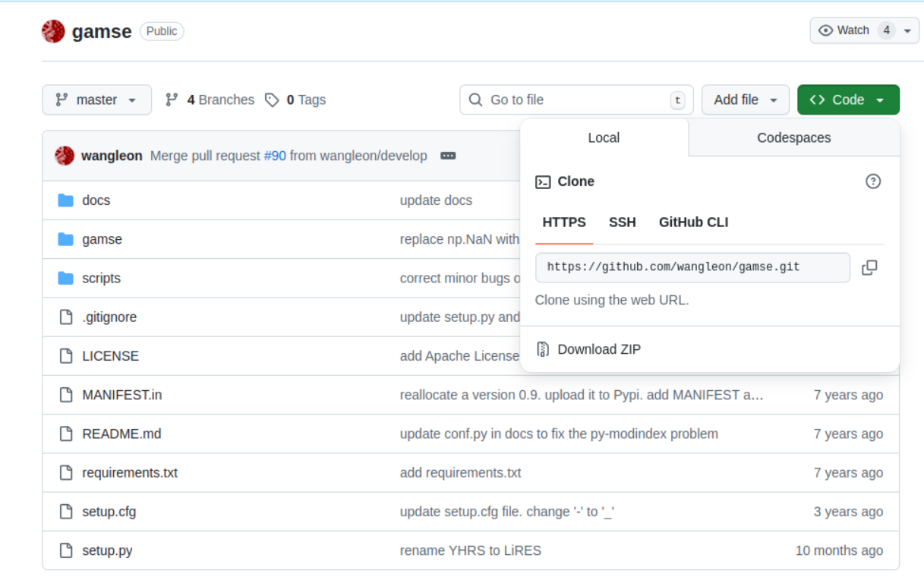Click the scripts folder icon
This screenshot has width=924, height=577.
[66, 278]
